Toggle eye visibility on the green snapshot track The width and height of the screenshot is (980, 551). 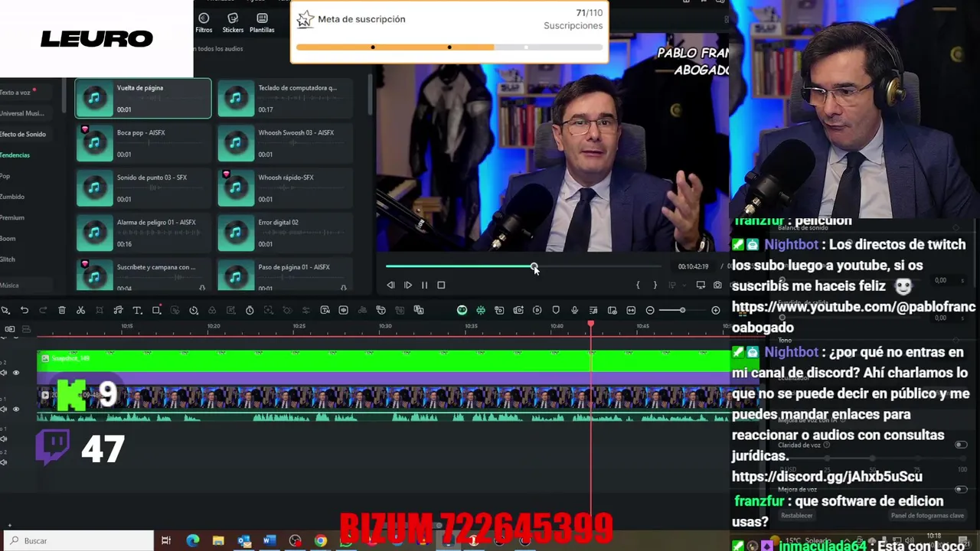pyautogui.click(x=16, y=373)
